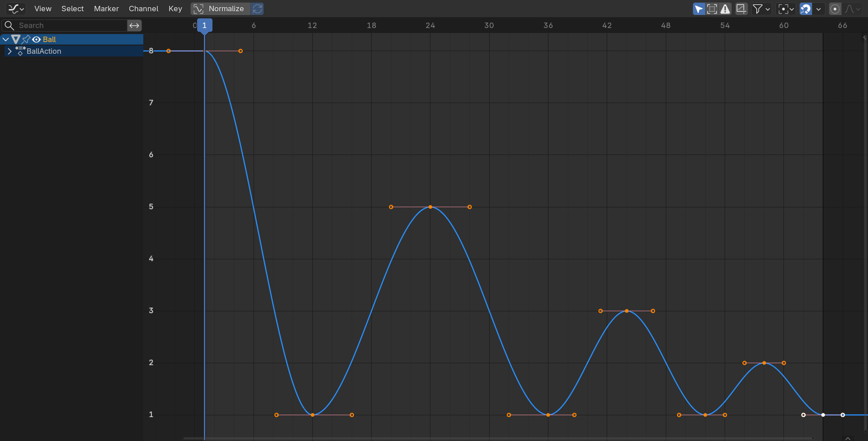
Task: Toggle the Normalize button
Action: [221, 9]
